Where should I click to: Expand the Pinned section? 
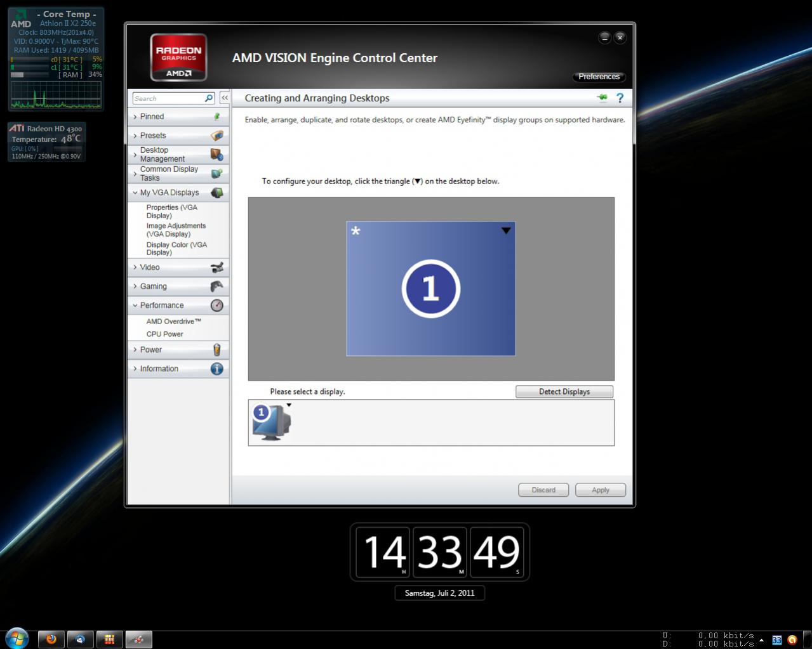135,117
